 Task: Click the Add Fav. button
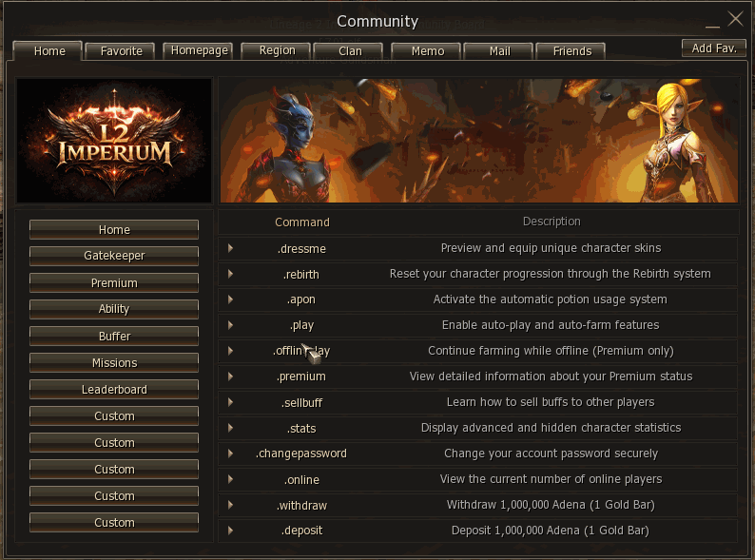coord(714,48)
